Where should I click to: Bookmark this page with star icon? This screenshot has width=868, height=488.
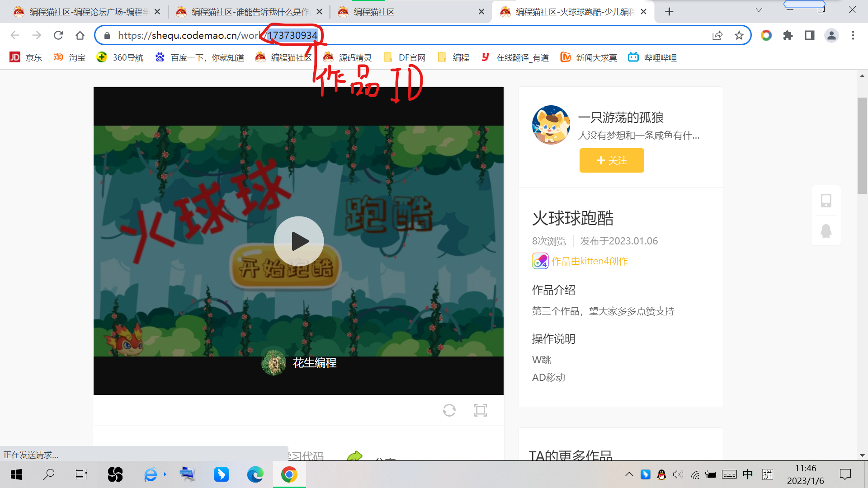click(739, 35)
